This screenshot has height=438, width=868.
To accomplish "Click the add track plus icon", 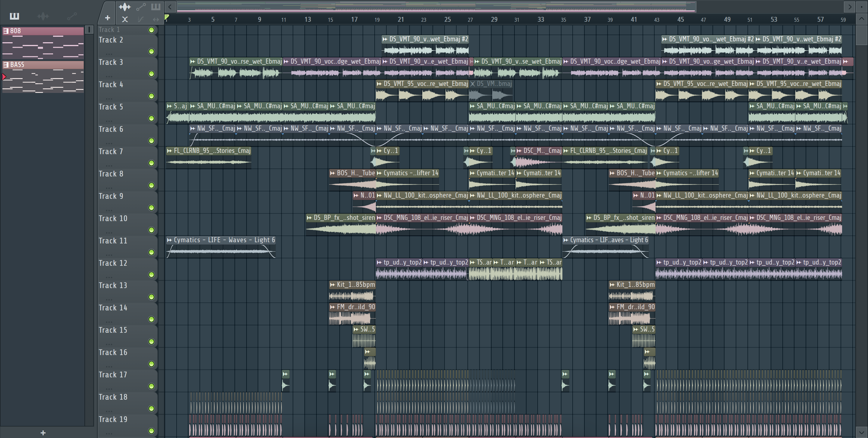I will tap(108, 18).
